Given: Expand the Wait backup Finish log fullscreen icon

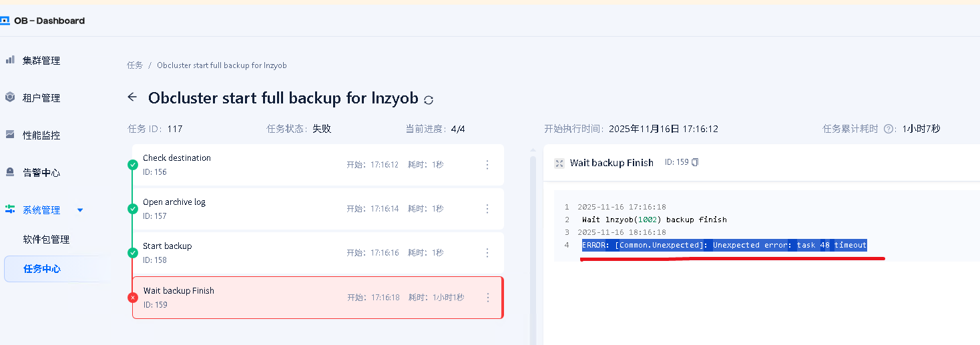Looking at the screenshot, I should pos(559,163).
